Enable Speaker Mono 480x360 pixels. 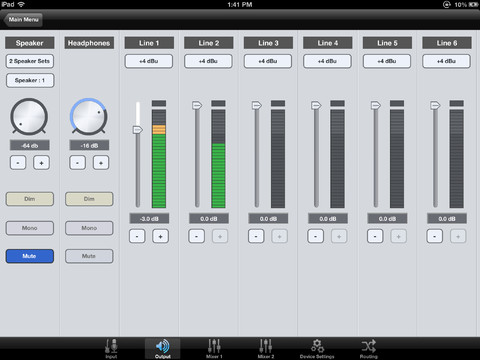(30, 228)
